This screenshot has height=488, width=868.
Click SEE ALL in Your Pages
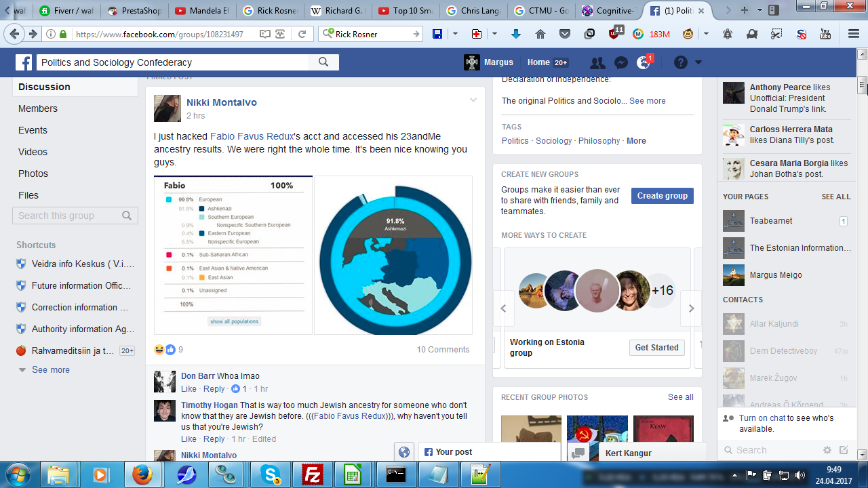[836, 197]
